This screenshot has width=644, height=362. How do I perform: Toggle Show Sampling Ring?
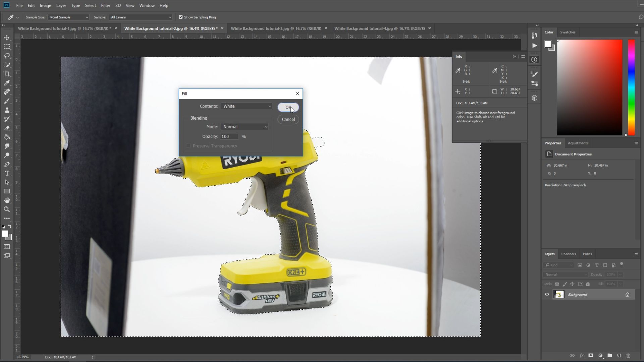(180, 17)
